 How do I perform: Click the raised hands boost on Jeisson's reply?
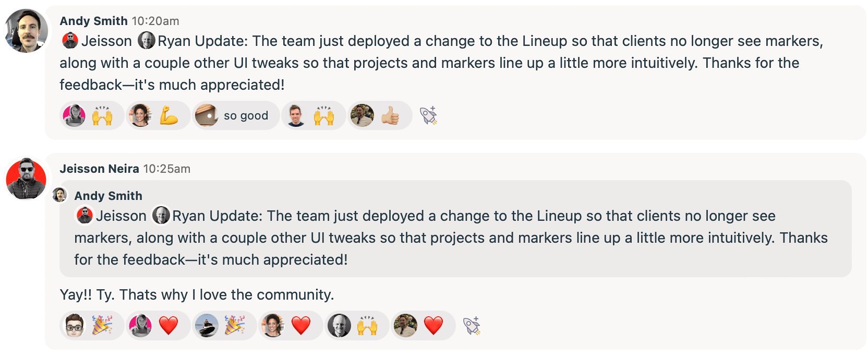tap(357, 326)
